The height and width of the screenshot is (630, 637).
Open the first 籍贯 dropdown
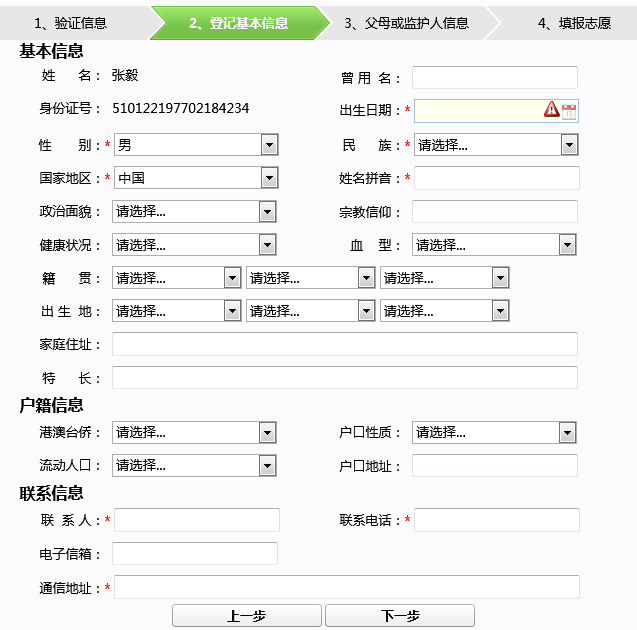coord(176,278)
